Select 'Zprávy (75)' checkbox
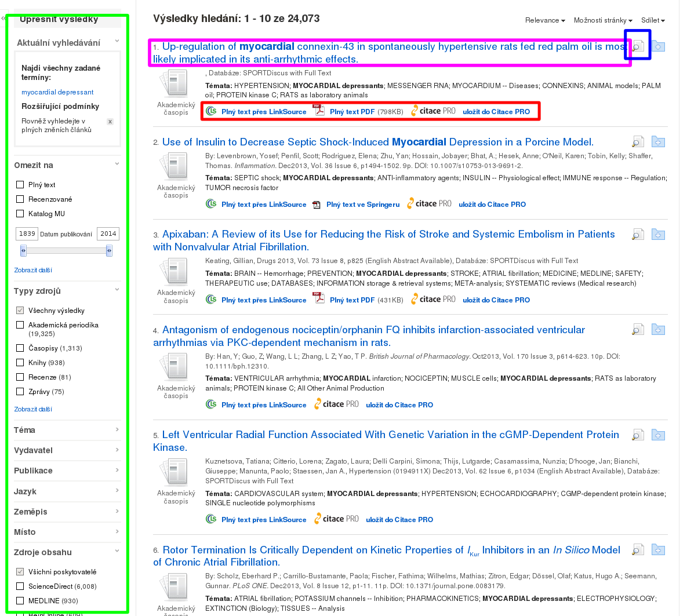Image resolution: width=687 pixels, height=616 pixels. (20, 391)
